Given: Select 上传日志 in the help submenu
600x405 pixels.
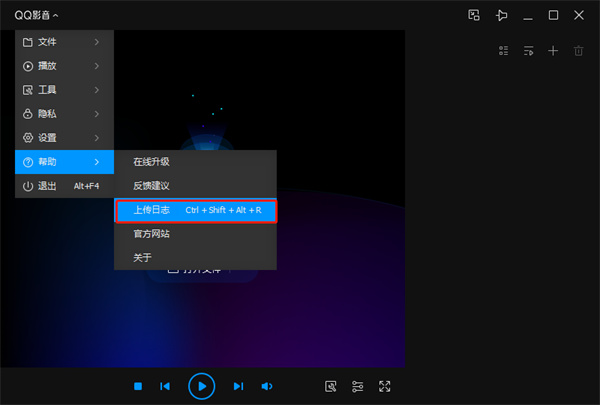Looking at the screenshot, I should (196, 210).
